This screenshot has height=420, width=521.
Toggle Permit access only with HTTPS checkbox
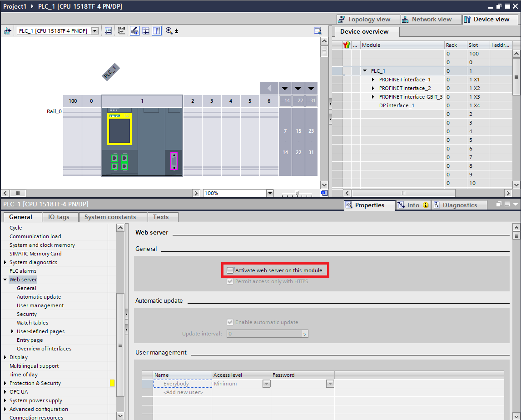pos(230,281)
